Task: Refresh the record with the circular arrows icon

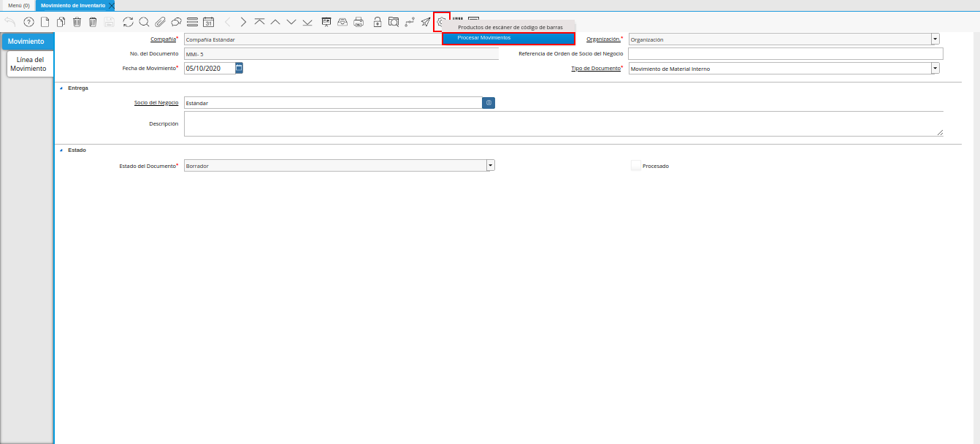Action: point(129,22)
